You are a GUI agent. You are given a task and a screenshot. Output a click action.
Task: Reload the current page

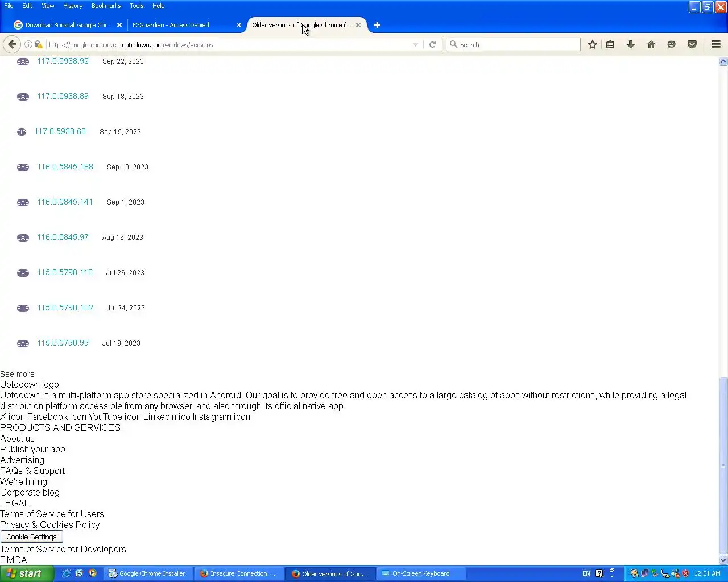pyautogui.click(x=432, y=44)
